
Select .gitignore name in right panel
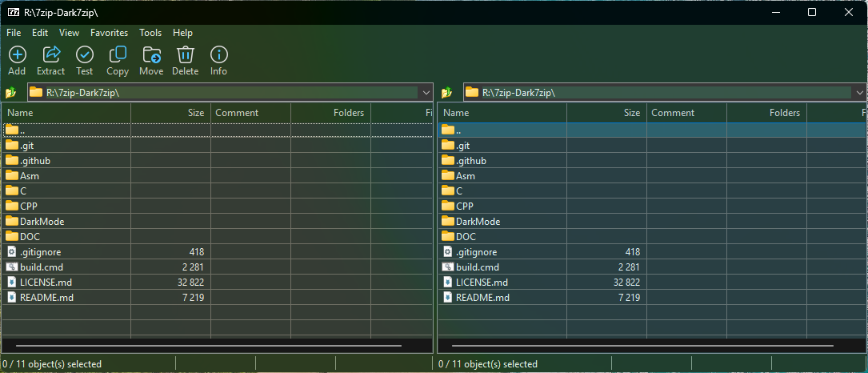(477, 252)
